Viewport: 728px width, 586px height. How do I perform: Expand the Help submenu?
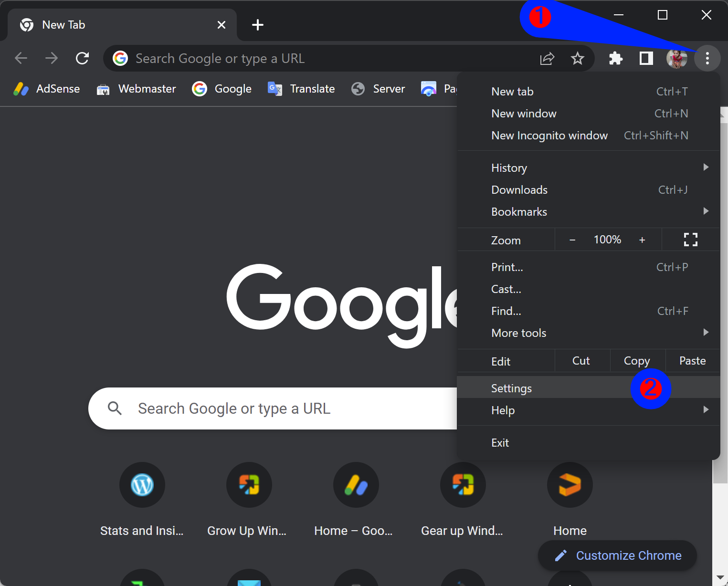(x=588, y=410)
